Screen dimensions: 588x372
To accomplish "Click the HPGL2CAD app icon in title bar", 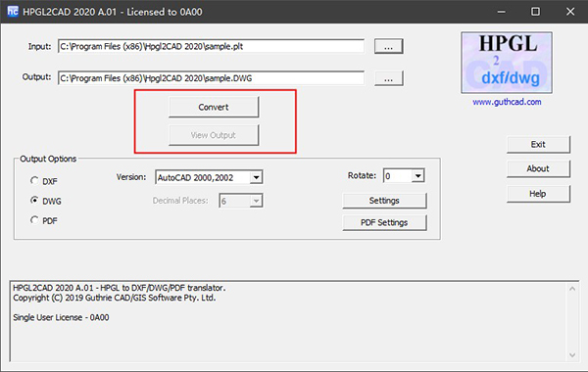I will pos(13,12).
